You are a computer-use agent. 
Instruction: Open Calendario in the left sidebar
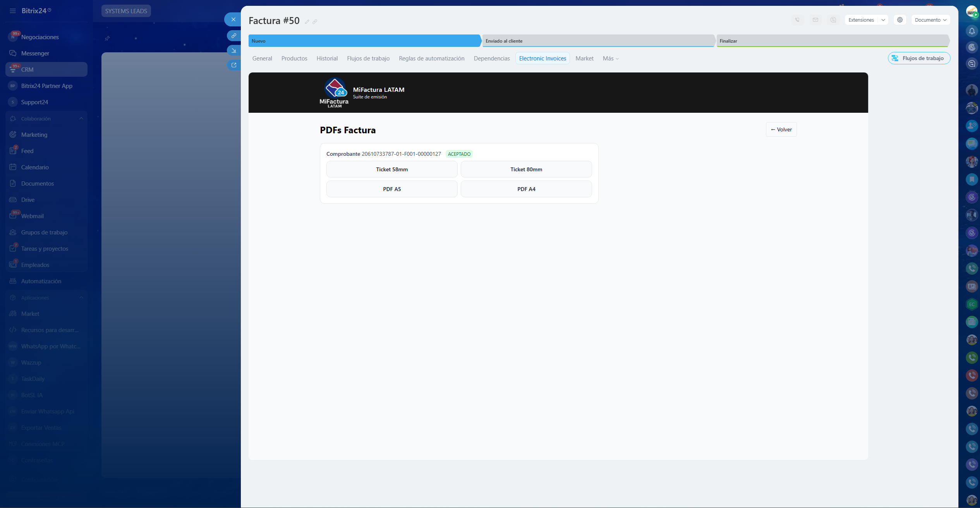[35, 167]
